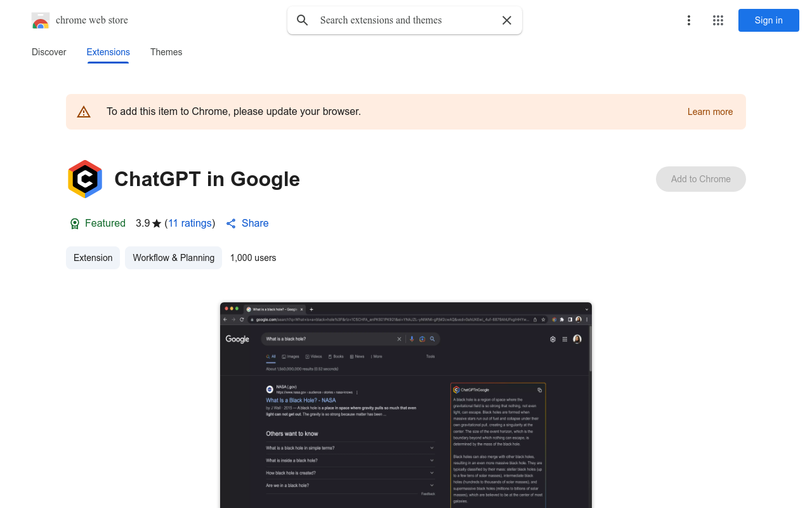Click the Workflow & Planning category tag
Image resolution: width=812 pixels, height=508 pixels.
[x=173, y=258]
